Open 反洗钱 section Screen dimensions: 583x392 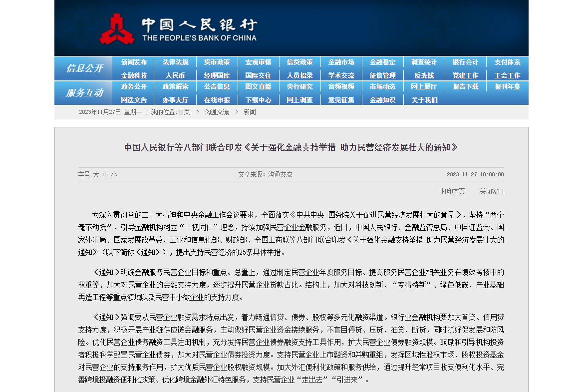(x=424, y=75)
